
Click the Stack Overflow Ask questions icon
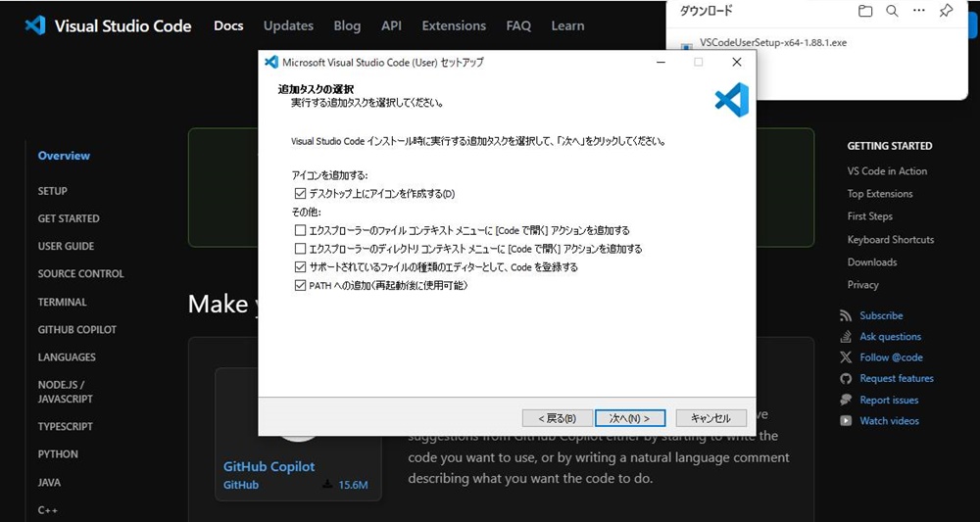tap(846, 337)
